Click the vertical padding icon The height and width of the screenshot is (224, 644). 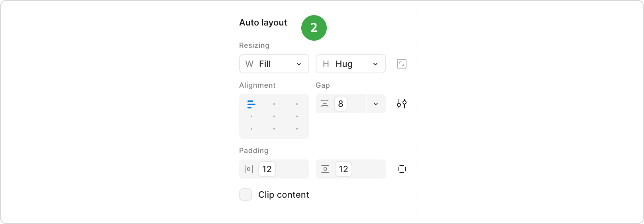325,169
